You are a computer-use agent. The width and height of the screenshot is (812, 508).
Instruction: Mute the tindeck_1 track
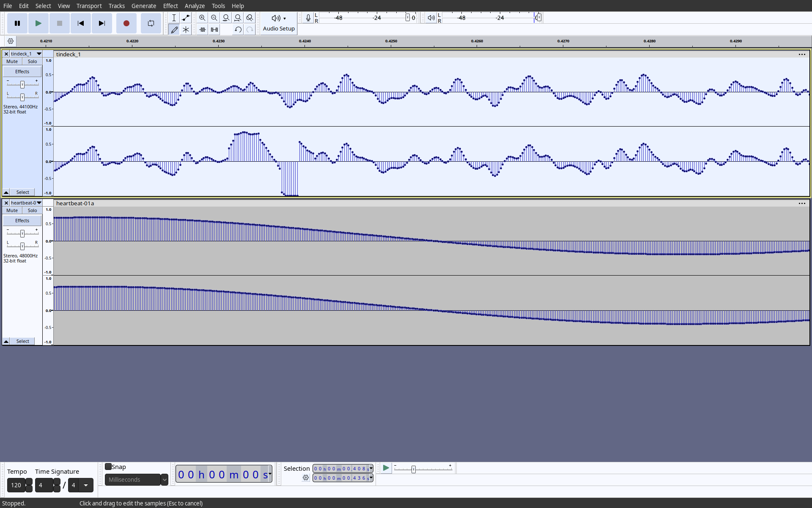click(12, 61)
